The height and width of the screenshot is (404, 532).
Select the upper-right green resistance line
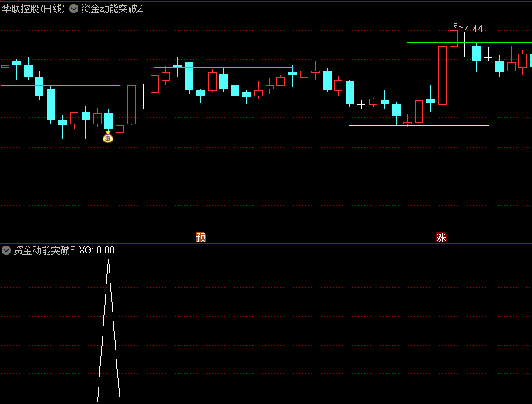pyautogui.click(x=469, y=43)
